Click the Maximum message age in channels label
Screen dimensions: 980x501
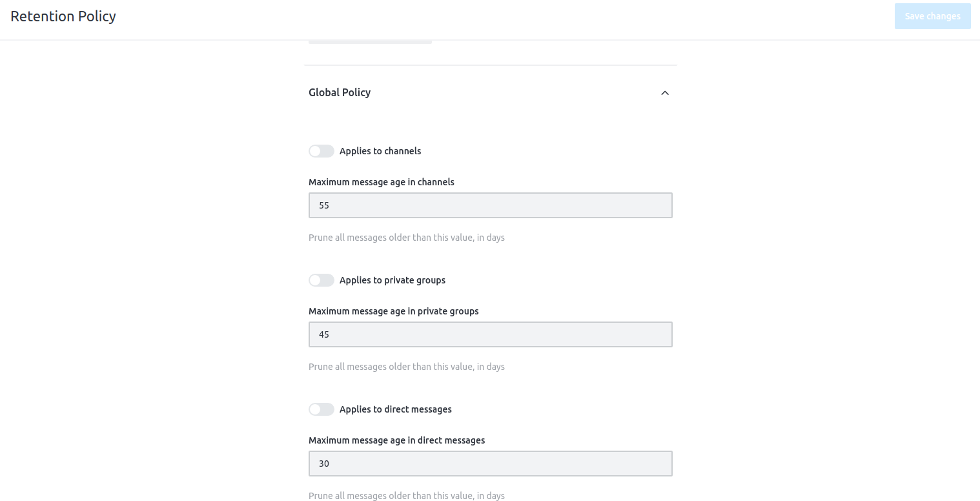click(382, 182)
